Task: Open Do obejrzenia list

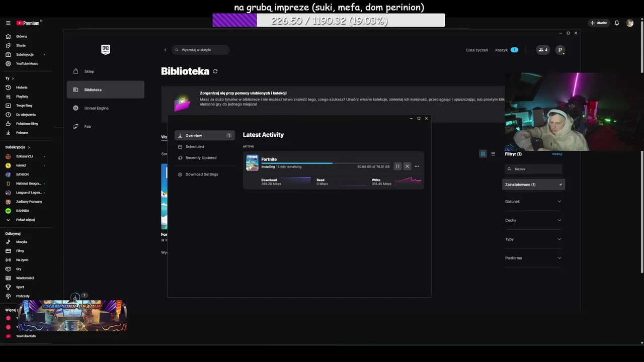Action: click(x=26, y=115)
